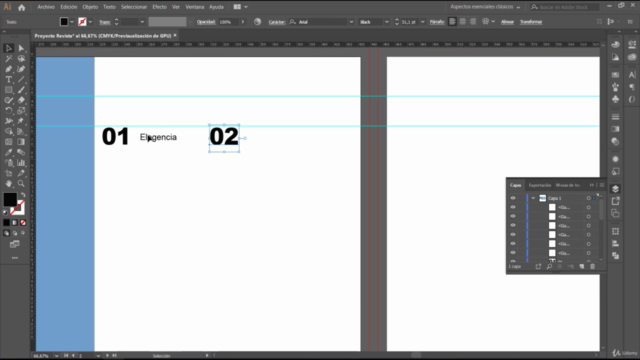Select the Line Segment tool
The width and height of the screenshot is (640, 360).
click(x=21, y=80)
